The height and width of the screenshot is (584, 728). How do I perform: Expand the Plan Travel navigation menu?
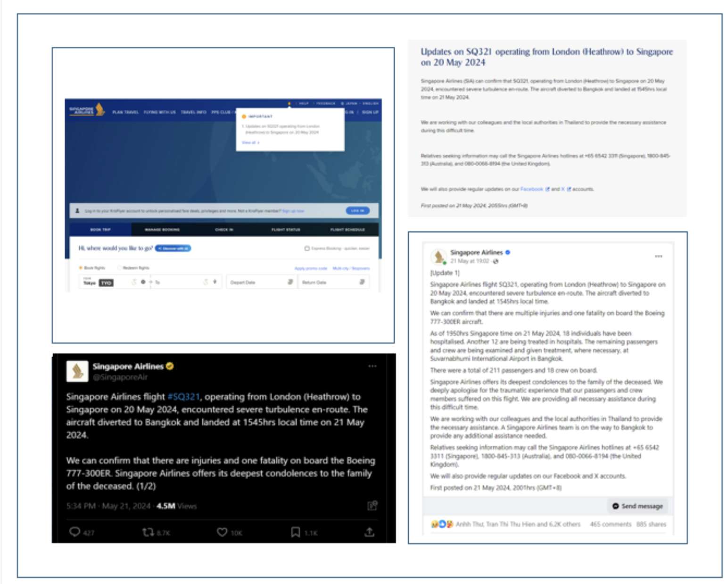(x=125, y=112)
